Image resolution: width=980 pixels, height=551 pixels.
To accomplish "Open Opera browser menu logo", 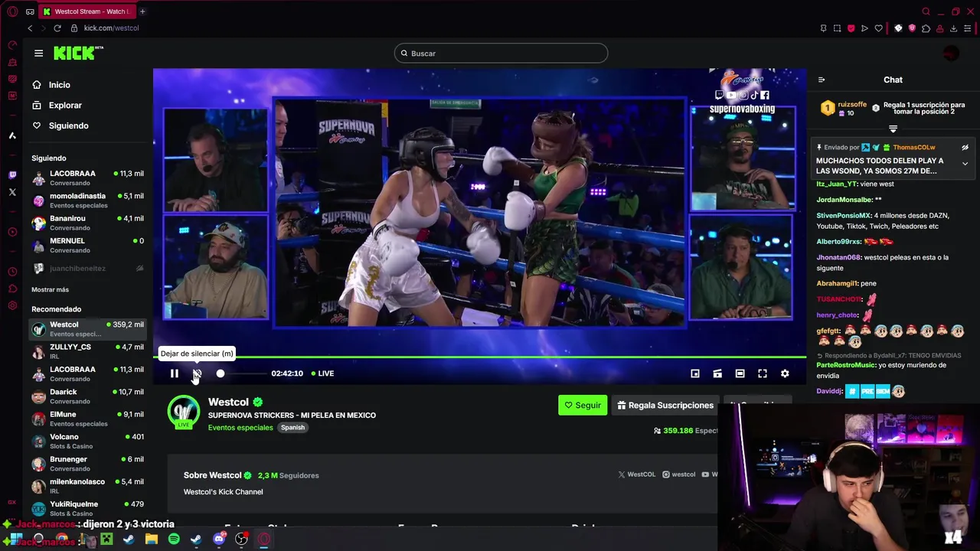I will pyautogui.click(x=12, y=11).
